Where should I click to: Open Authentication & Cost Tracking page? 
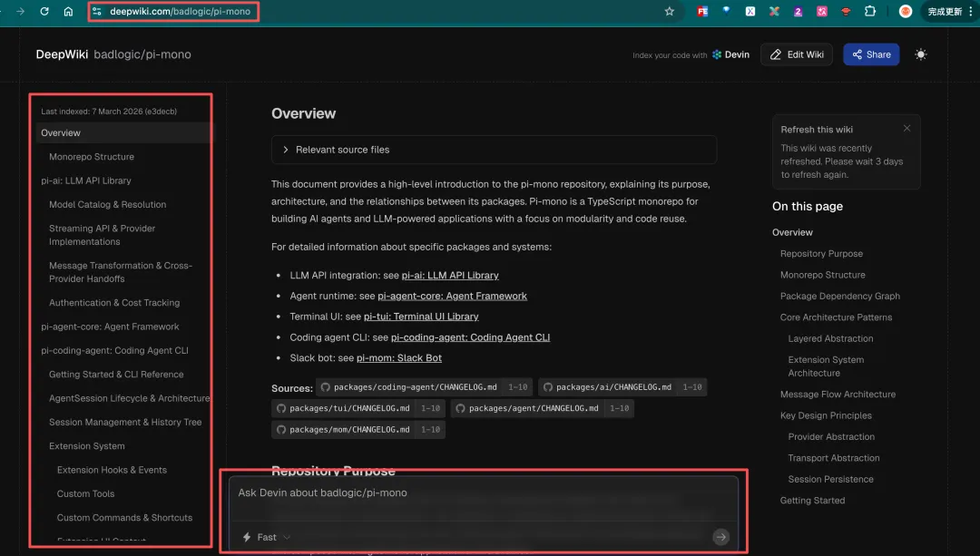[x=114, y=302]
